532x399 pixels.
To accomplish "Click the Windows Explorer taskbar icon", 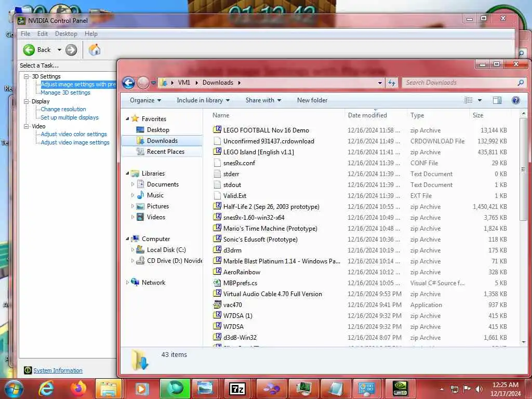I will [x=109, y=389].
